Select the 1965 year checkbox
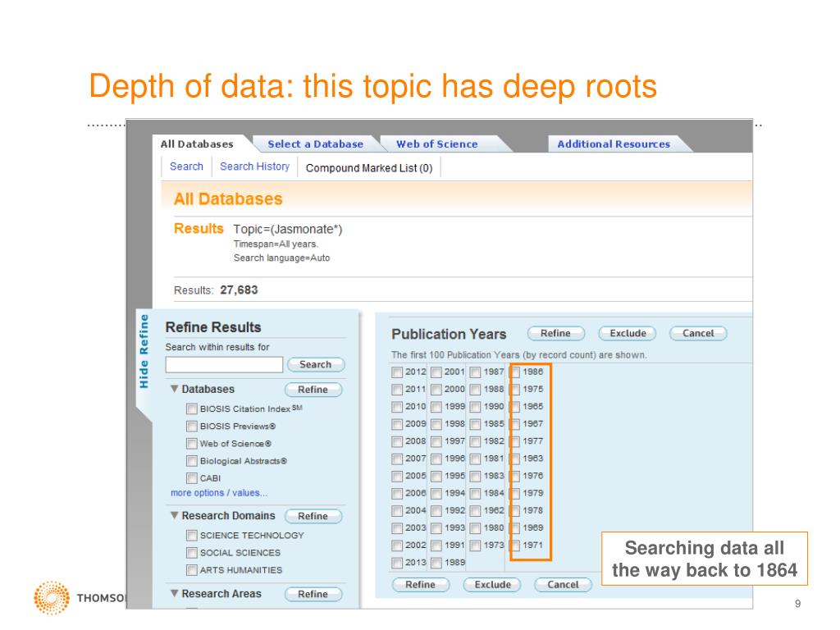The width and height of the screenshot is (840, 630). pos(515,407)
